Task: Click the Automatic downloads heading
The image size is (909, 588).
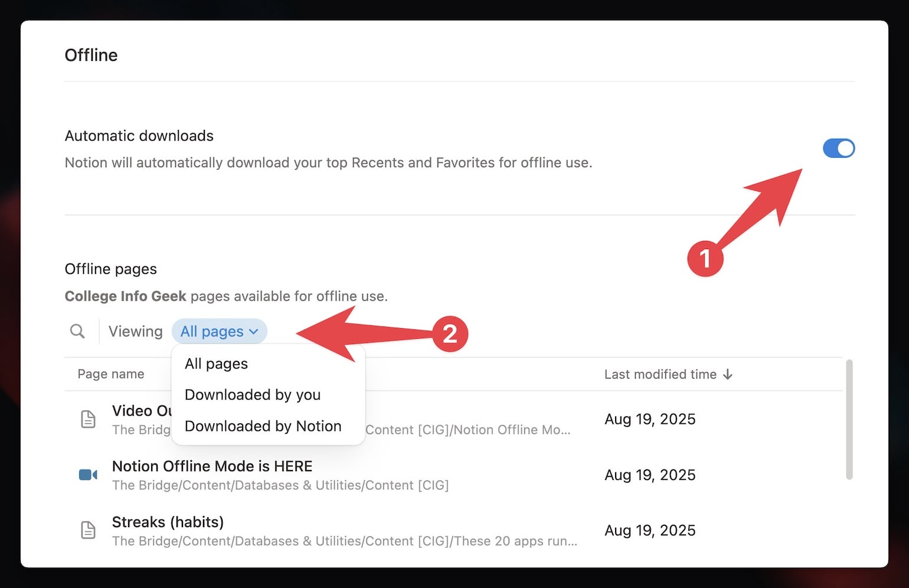Action: (x=139, y=136)
